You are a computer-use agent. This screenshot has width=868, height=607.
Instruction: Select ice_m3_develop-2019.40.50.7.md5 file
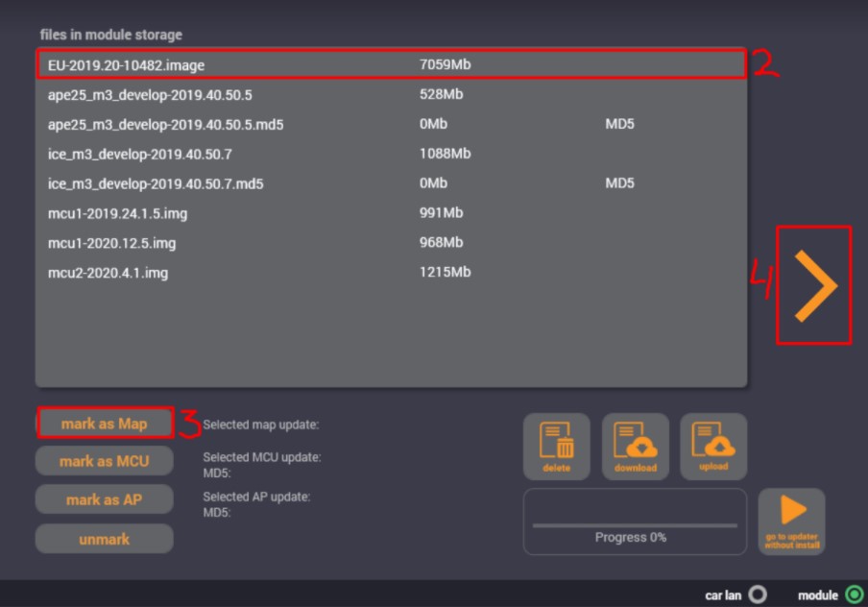(x=391, y=183)
